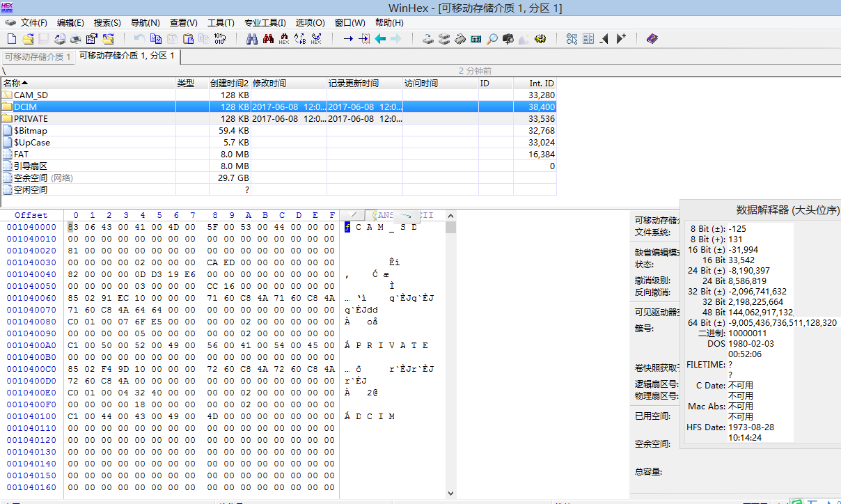The height and width of the screenshot is (504, 841).
Task: Click the Clone Disk stacked drives icon
Action: pyautogui.click(x=444, y=39)
